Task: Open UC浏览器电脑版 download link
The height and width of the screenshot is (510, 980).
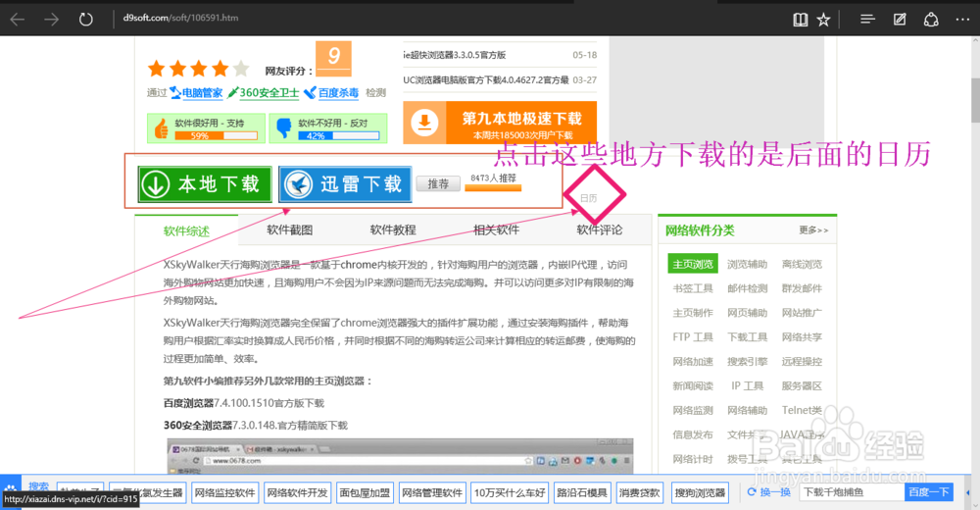Action: click(x=486, y=80)
